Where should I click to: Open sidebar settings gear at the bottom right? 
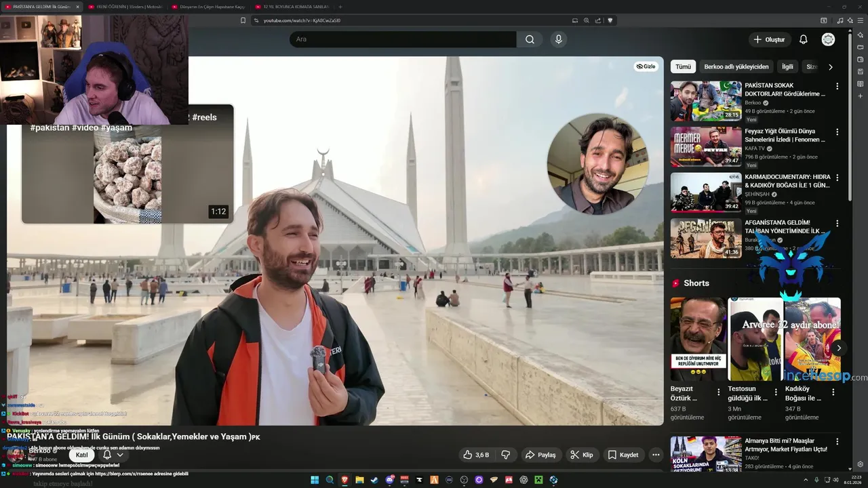click(861, 464)
